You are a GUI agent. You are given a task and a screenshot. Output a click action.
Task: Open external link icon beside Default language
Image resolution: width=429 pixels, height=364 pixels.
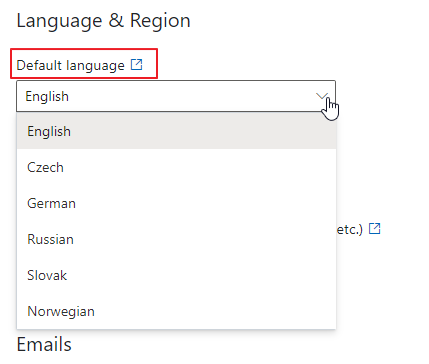pos(136,64)
